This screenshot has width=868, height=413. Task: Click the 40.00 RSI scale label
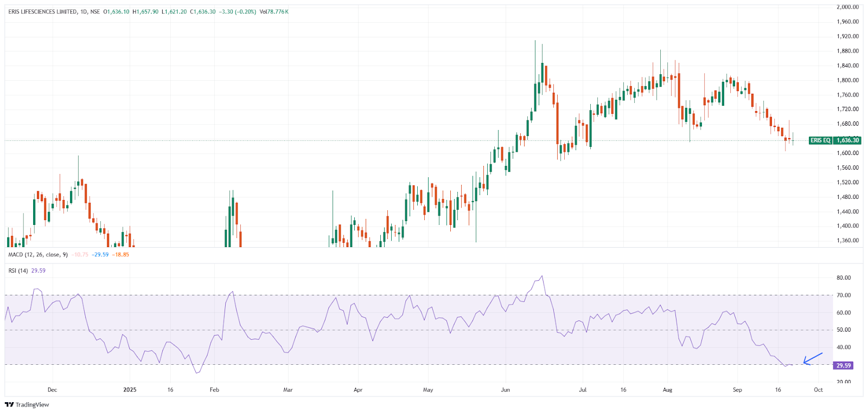[844, 347]
